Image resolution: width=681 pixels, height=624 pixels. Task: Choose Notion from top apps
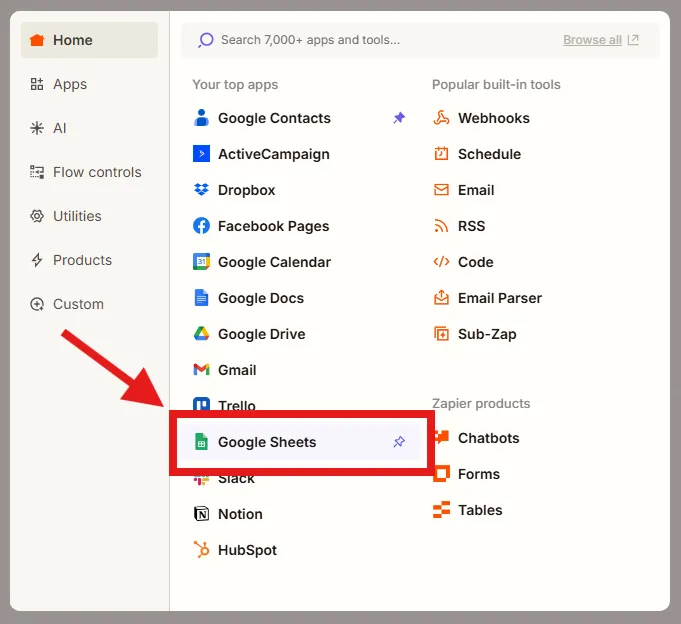pos(240,514)
